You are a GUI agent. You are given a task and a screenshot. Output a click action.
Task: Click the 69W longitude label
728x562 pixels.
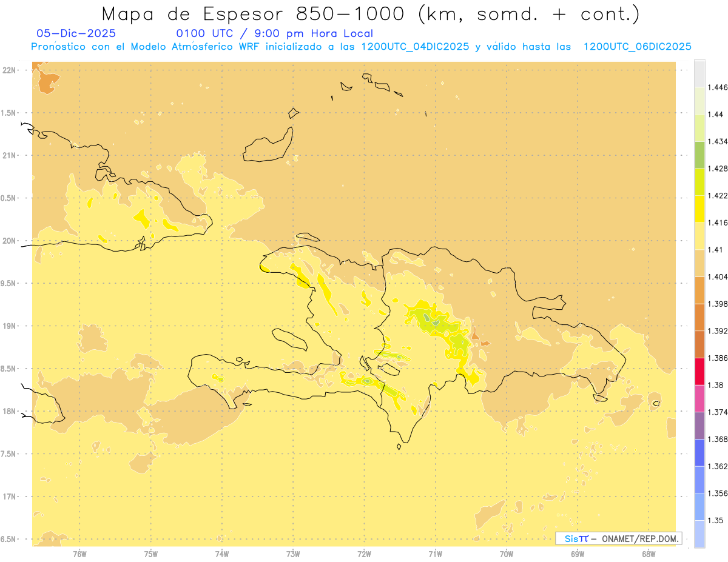click(578, 554)
